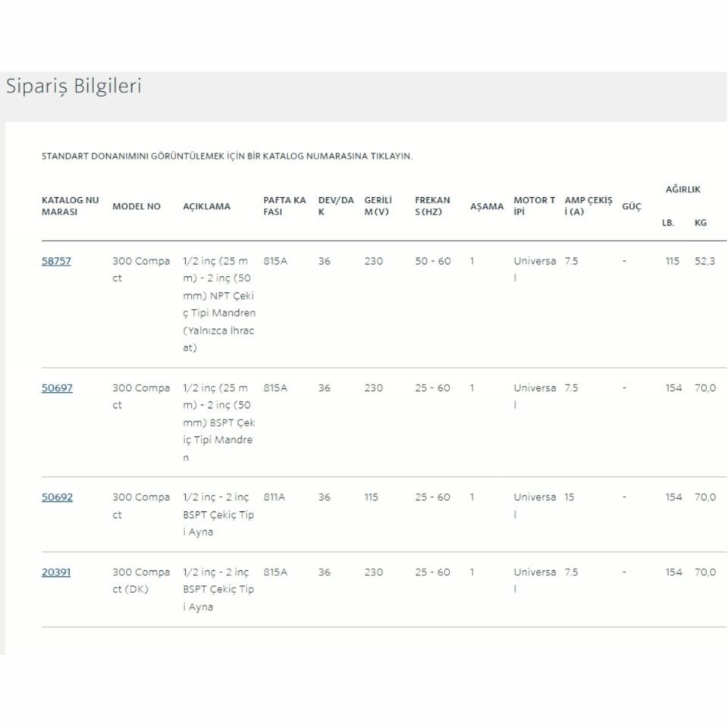This screenshot has height=728, width=728.
Task: Open catalog number 58757 link
Action: [57, 261]
